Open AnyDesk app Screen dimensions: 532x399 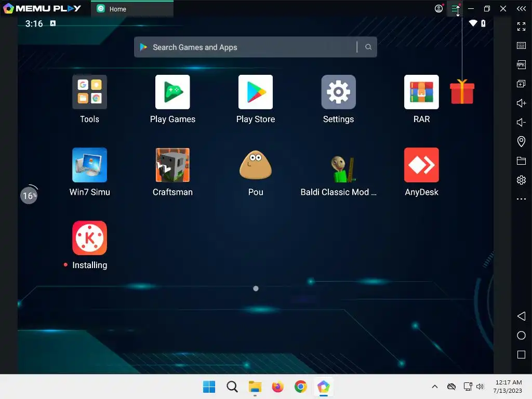point(421,165)
